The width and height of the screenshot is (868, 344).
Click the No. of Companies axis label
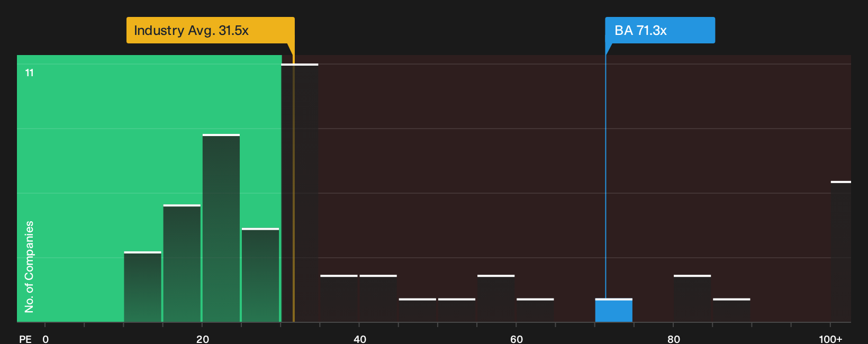(29, 267)
